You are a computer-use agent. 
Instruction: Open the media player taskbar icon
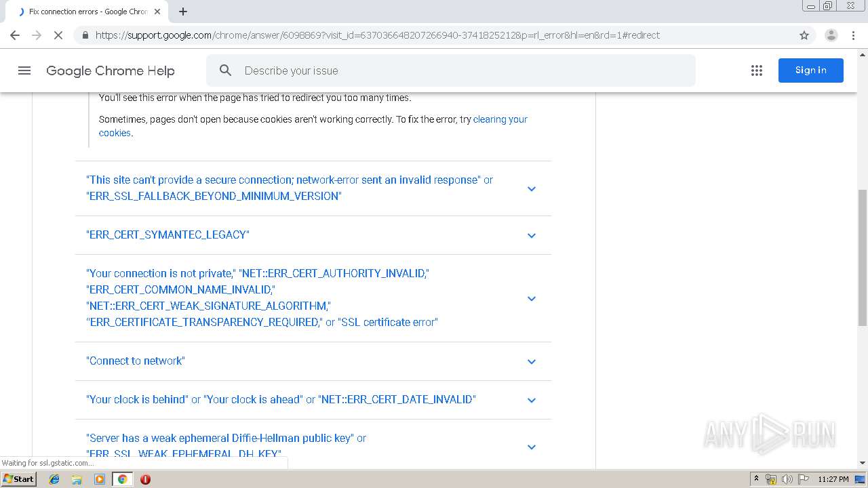point(100,479)
